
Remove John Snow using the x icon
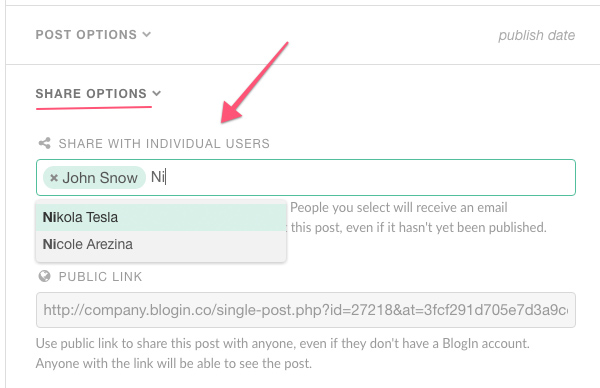pyautogui.click(x=54, y=178)
